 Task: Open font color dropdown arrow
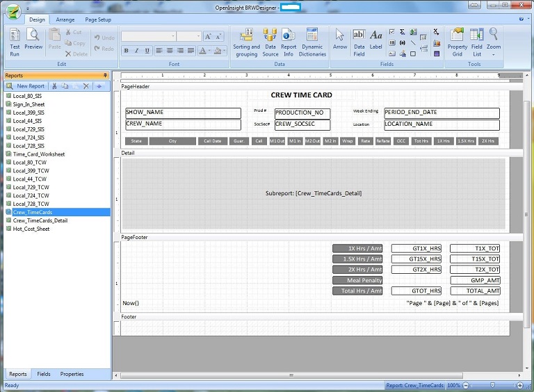pyautogui.click(x=209, y=51)
